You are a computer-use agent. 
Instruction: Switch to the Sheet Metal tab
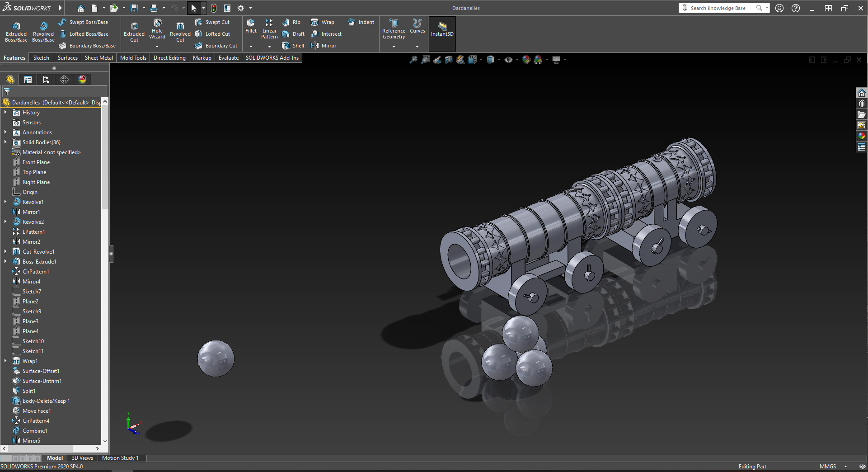pos(99,58)
